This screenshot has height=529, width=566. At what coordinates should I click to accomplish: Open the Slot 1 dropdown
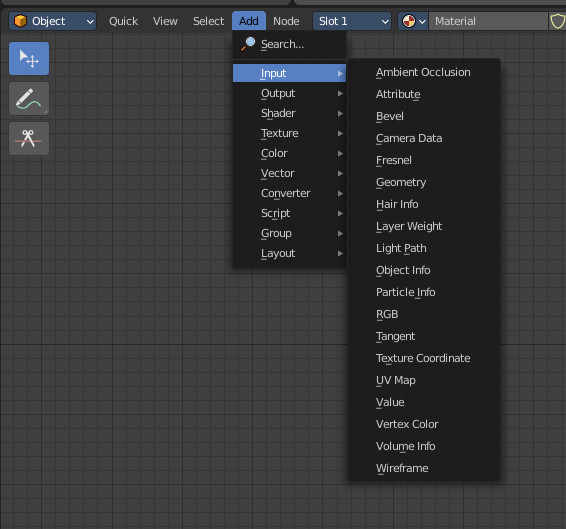point(352,21)
